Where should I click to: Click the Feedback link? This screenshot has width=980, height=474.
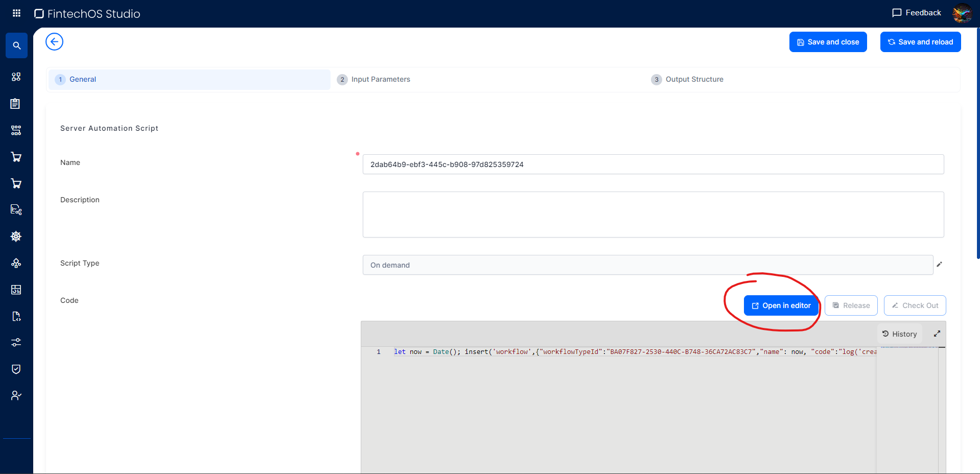click(x=917, y=13)
